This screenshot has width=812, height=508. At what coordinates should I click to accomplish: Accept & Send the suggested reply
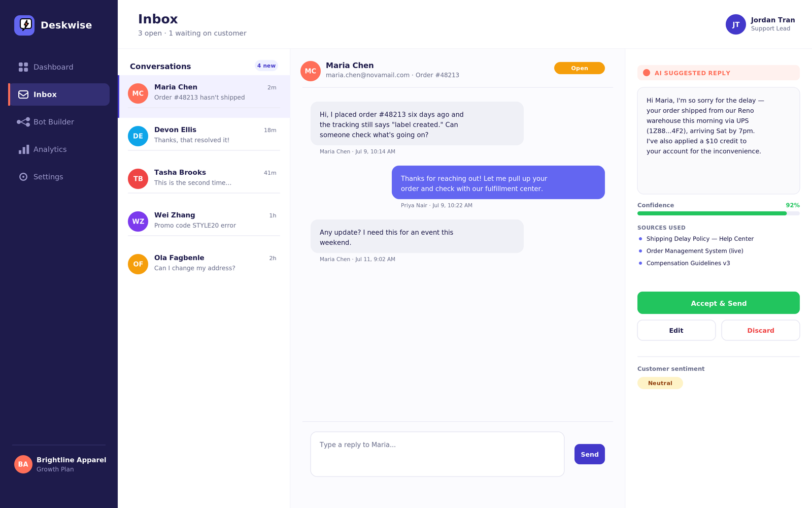[x=719, y=303]
